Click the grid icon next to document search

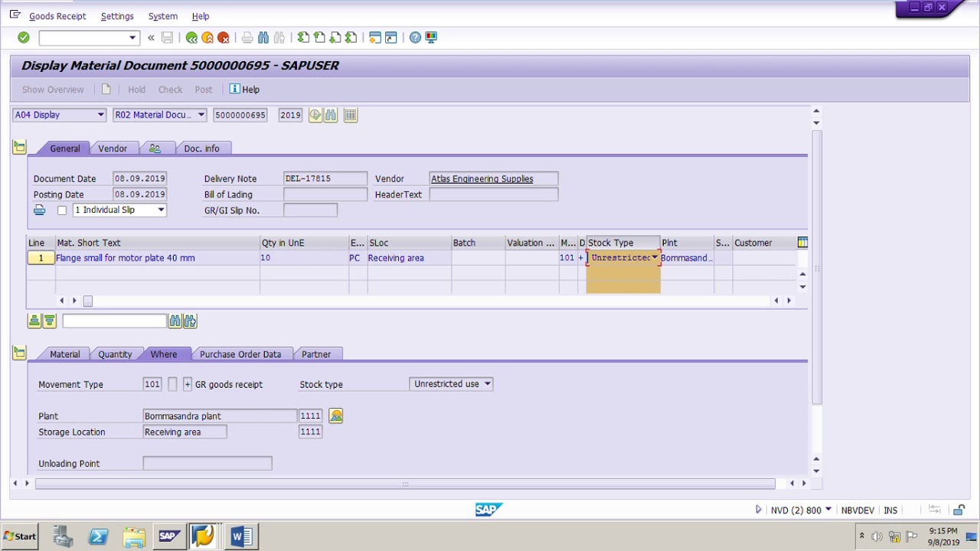pyautogui.click(x=351, y=115)
